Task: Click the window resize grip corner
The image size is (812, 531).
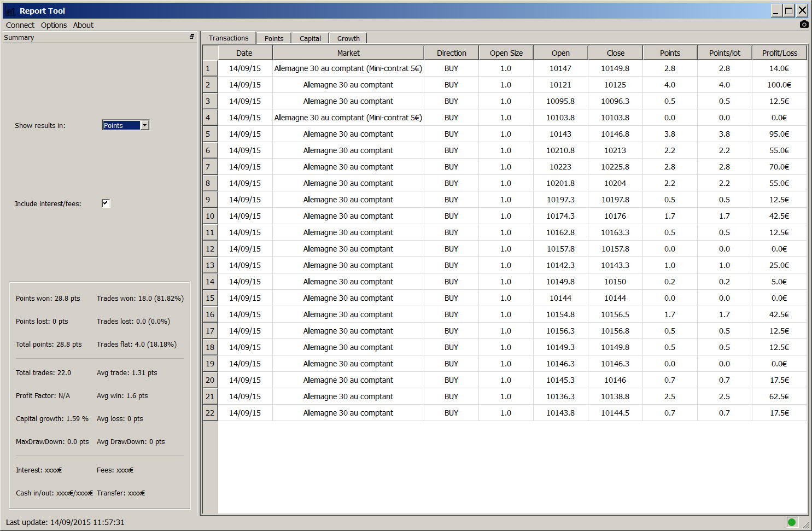Action: pyautogui.click(x=806, y=525)
